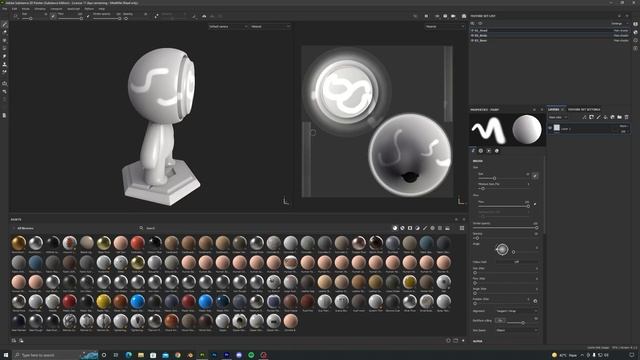
Task: Toggle pen pressure for brush Size property
Action: (535, 176)
